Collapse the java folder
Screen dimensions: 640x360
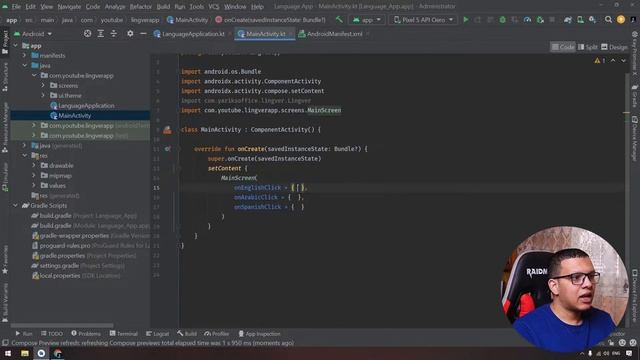coord(24,65)
